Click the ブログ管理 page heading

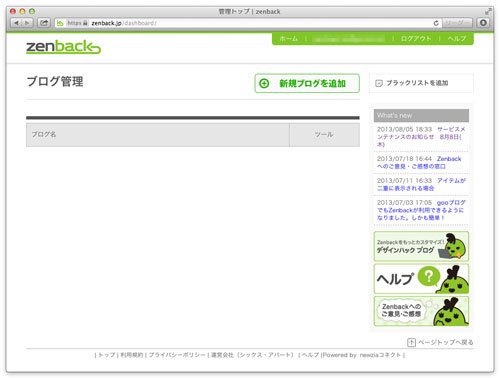tap(55, 82)
